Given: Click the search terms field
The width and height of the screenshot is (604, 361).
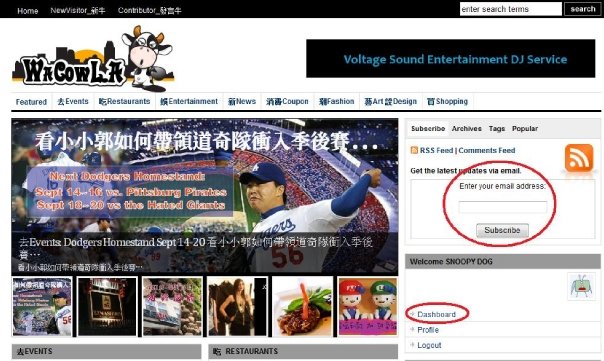Looking at the screenshot, I should point(510,9).
